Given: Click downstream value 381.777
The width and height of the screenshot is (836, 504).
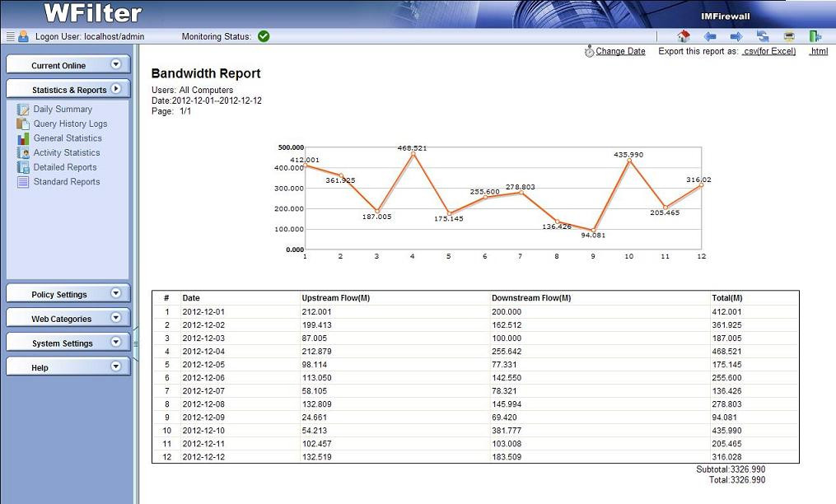Looking at the screenshot, I should click(x=507, y=431).
